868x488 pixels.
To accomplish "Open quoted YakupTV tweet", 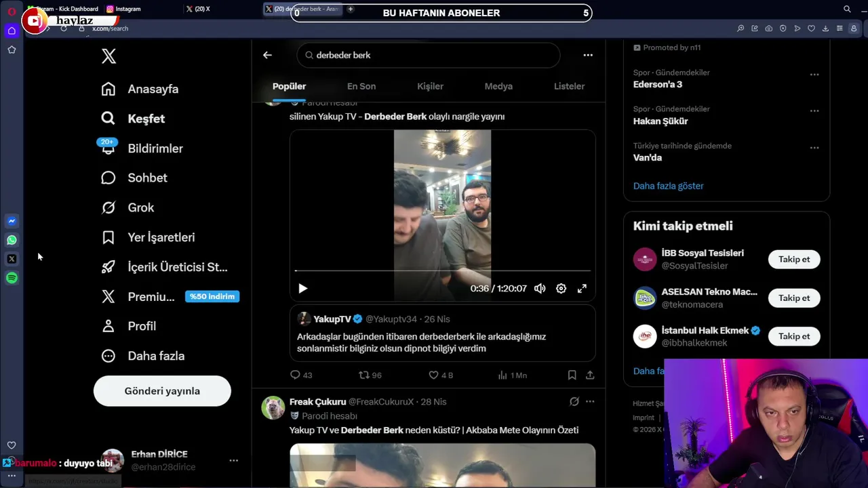I will coord(443,333).
